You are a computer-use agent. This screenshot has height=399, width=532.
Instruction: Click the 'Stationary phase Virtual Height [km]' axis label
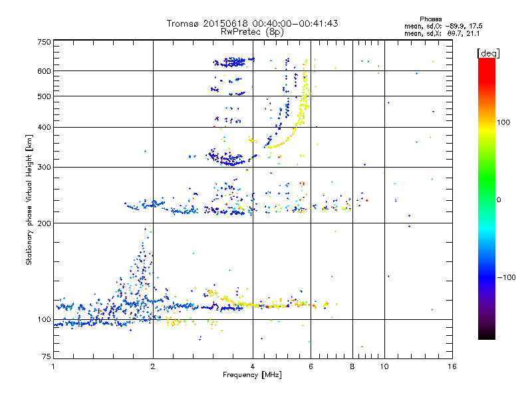coord(29,200)
